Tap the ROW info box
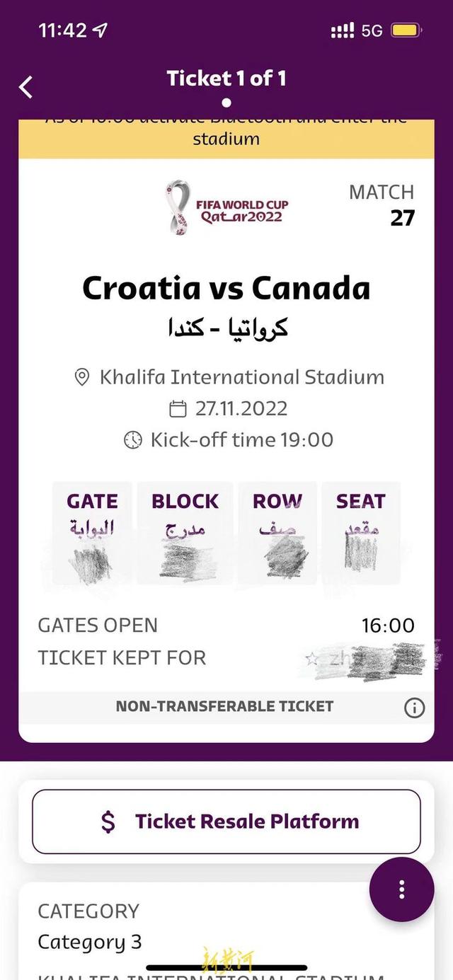 coord(277,533)
